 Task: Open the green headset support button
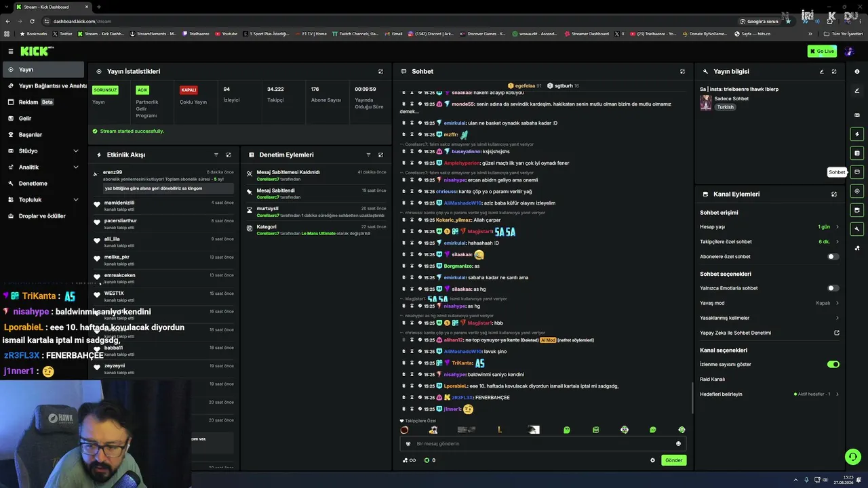[x=853, y=457]
